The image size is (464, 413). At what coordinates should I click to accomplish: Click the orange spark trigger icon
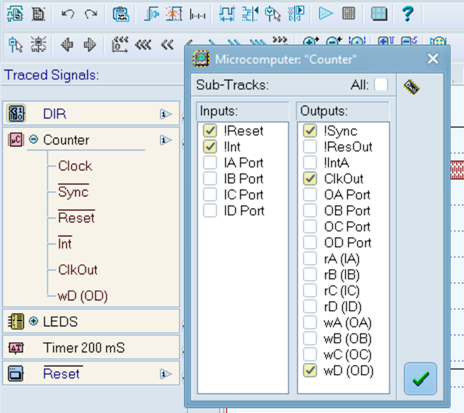174,14
